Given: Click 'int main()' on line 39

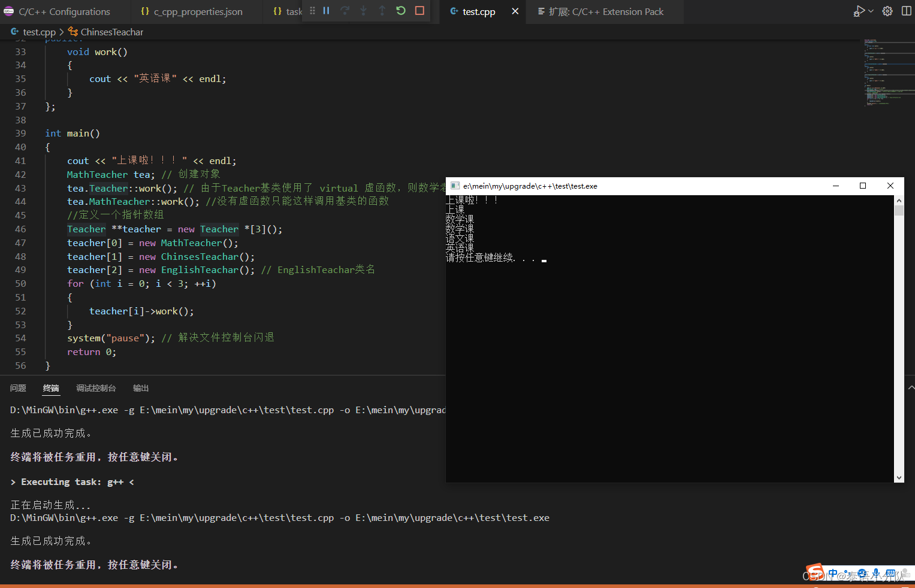Looking at the screenshot, I should pos(73,134).
